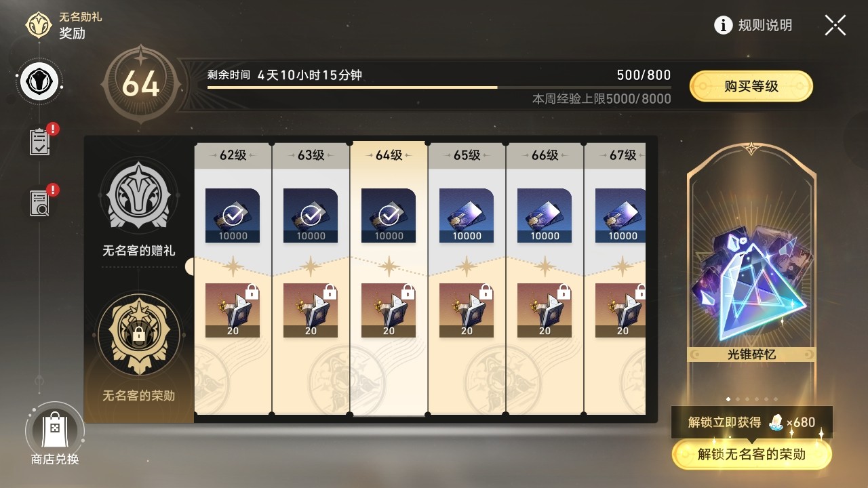Open the 规则说明 info icon
868x488 pixels.
pos(724,25)
